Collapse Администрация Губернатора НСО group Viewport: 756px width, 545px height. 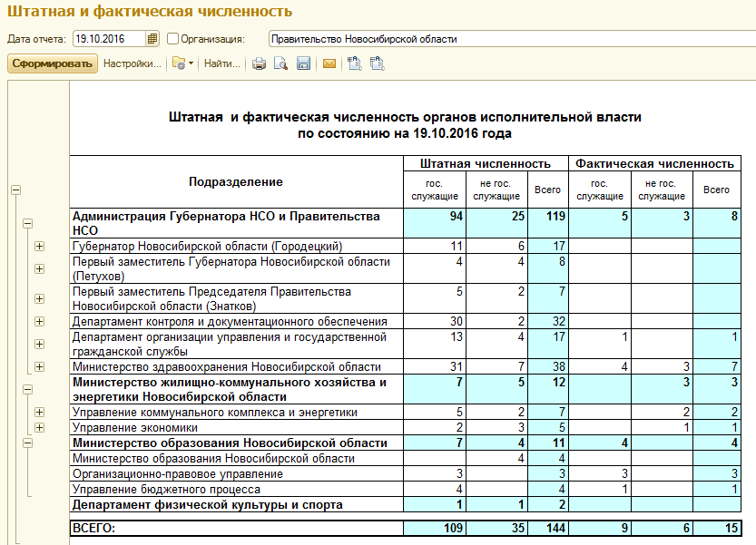click(x=28, y=223)
